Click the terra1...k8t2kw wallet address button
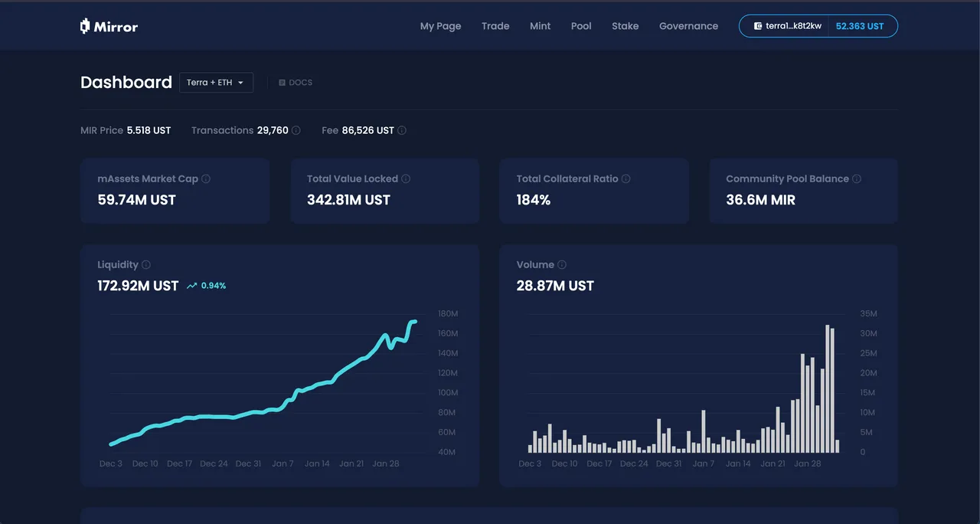Viewport: 980px width, 524px height. coord(787,26)
